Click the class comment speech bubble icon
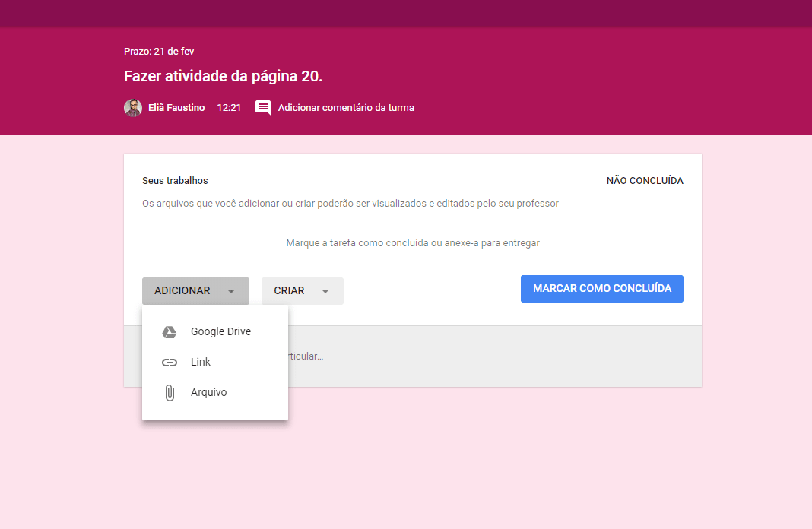 coord(263,108)
